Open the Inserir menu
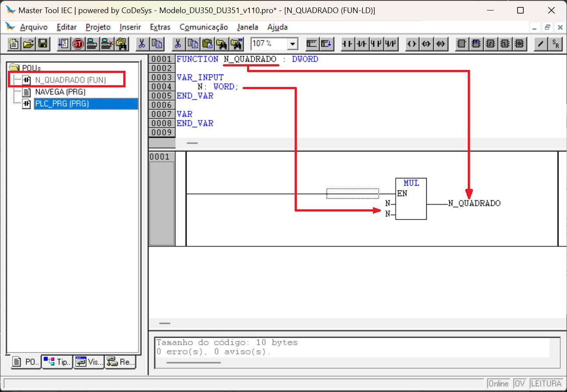This screenshot has width=567, height=392. 130,27
